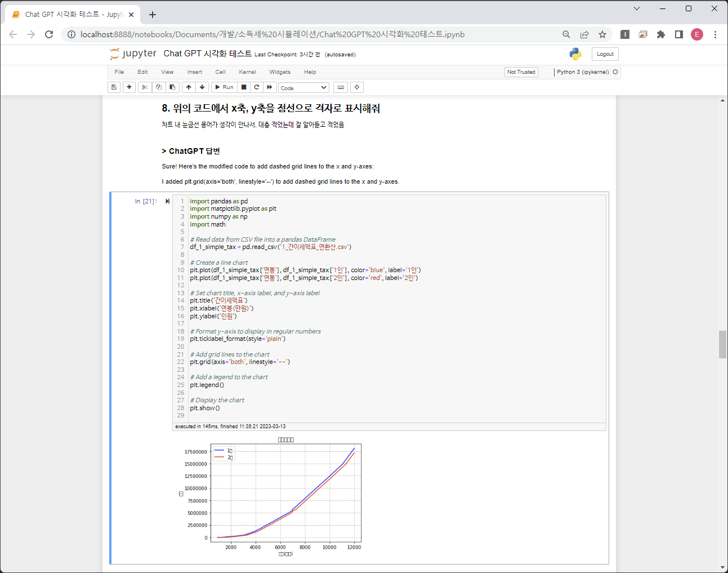Open the browser Extensions puzzle icon
This screenshot has height=573, width=728.
click(x=661, y=34)
